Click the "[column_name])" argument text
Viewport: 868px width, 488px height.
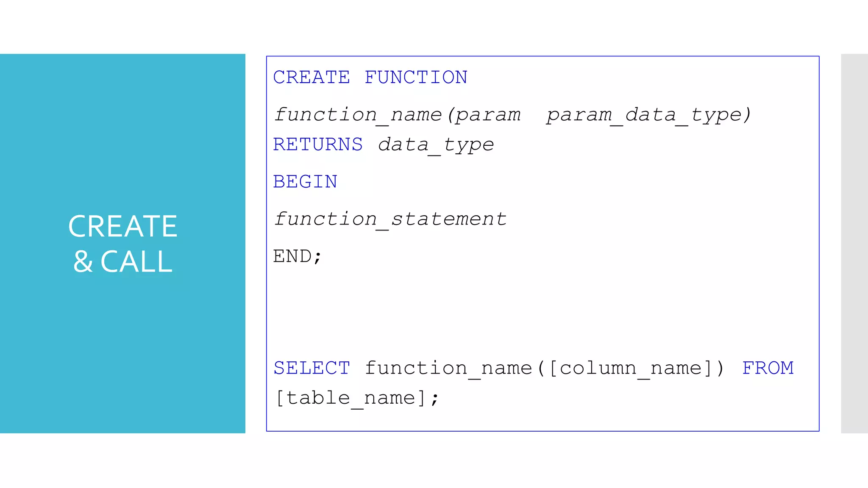(x=637, y=368)
